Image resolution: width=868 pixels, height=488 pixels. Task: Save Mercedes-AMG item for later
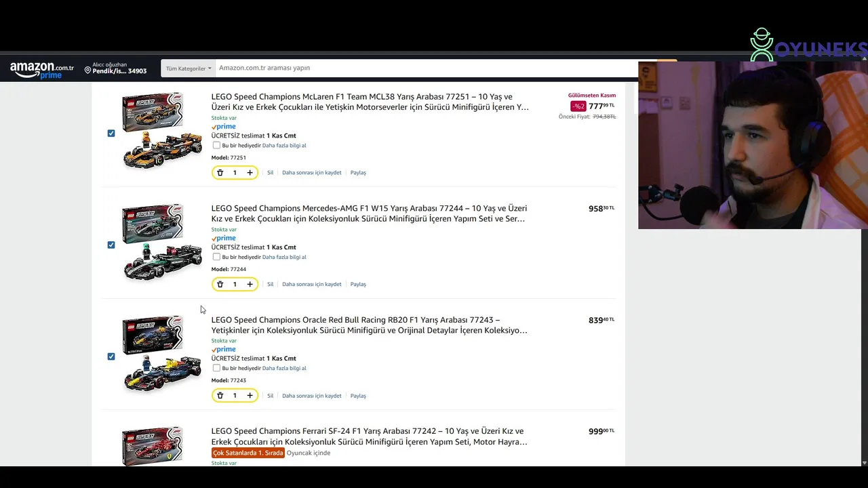coord(312,285)
